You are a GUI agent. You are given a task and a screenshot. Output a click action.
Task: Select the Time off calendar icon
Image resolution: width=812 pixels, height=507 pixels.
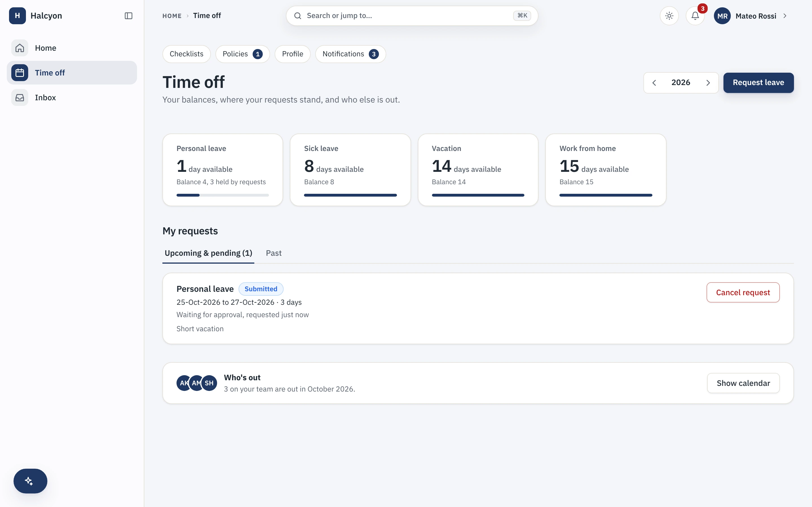[x=20, y=73]
